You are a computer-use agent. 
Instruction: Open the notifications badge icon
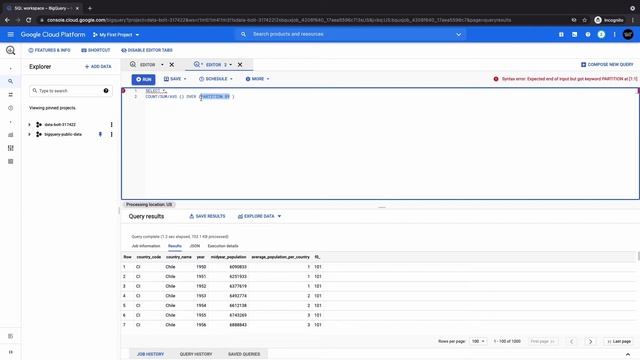(x=601, y=35)
